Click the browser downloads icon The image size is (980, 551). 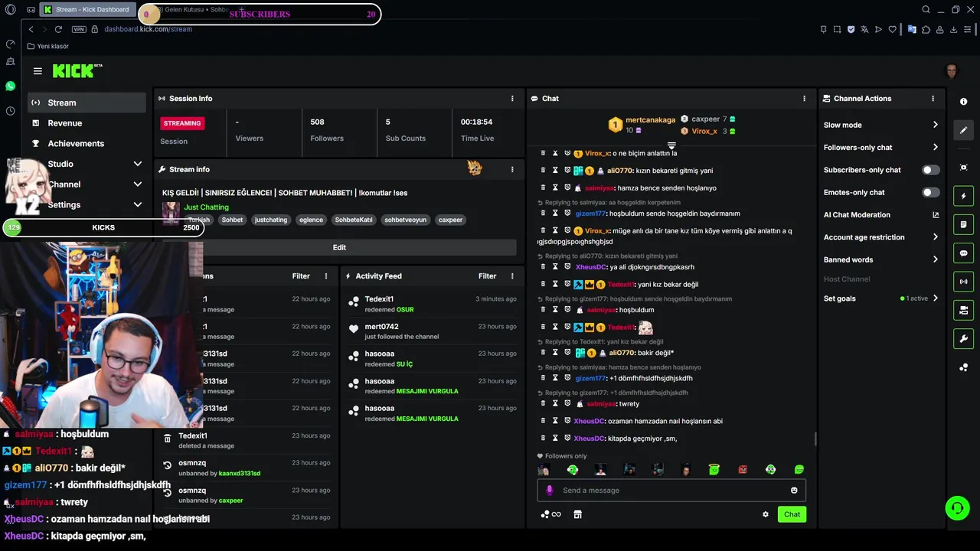(x=953, y=29)
